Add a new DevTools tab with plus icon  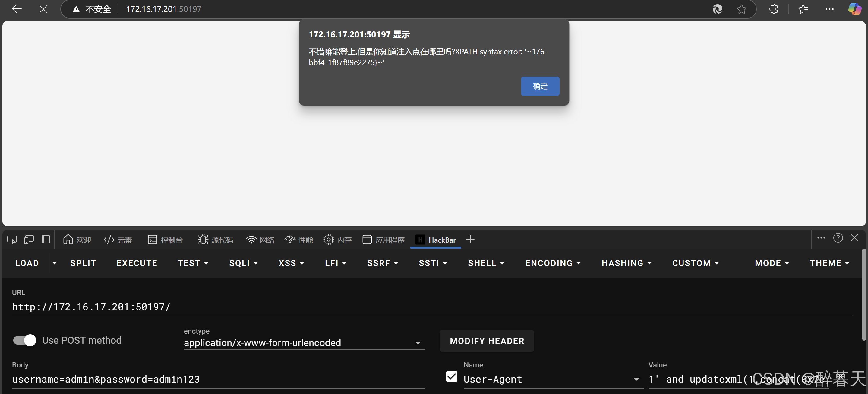pos(470,240)
